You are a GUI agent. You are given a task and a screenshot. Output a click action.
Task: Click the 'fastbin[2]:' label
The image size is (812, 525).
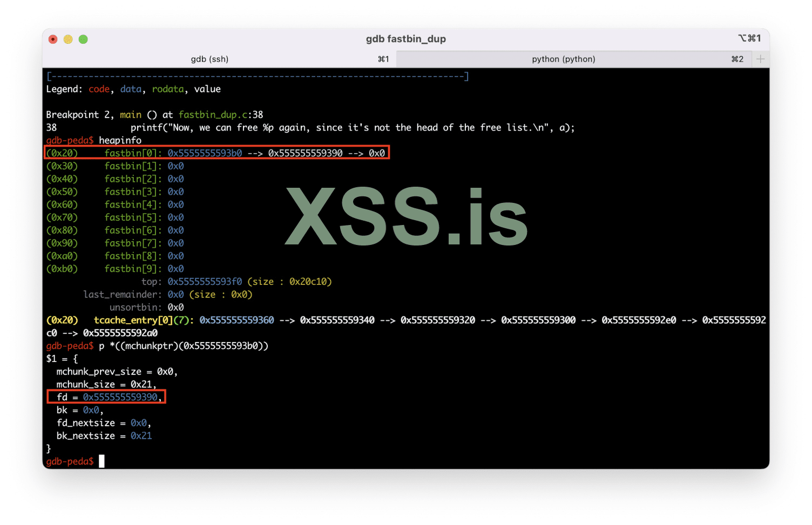click(133, 179)
